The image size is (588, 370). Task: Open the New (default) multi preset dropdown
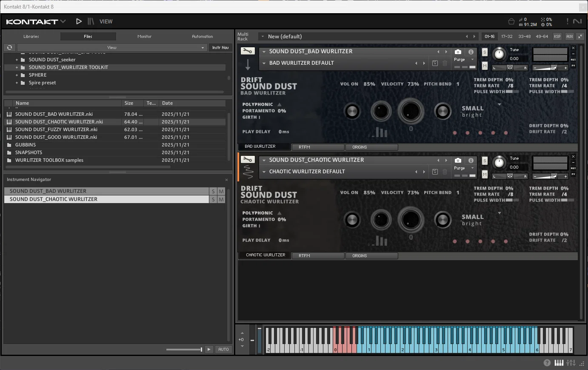tap(263, 37)
